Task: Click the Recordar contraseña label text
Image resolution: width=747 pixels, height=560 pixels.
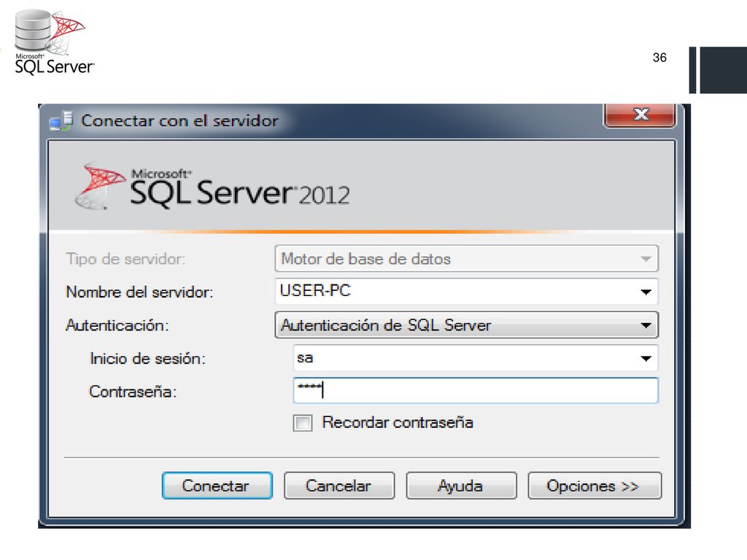Action: click(x=398, y=422)
